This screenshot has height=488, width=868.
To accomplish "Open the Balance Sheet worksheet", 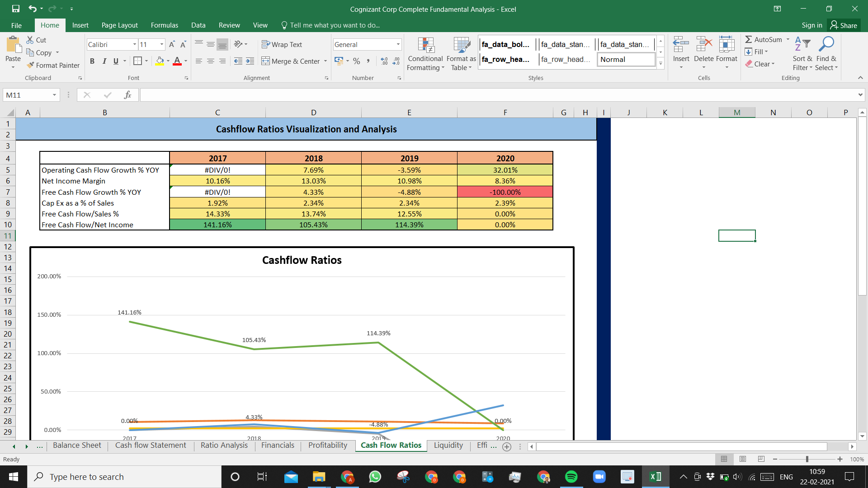I will click(77, 446).
